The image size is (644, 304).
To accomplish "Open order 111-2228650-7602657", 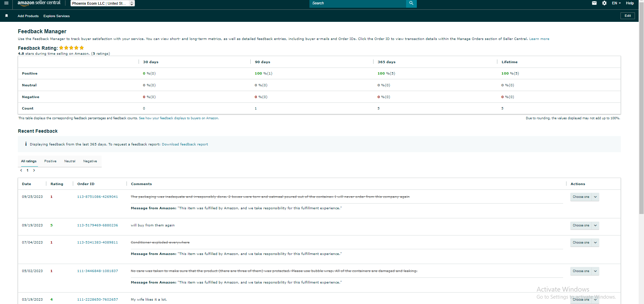I will (x=98, y=300).
